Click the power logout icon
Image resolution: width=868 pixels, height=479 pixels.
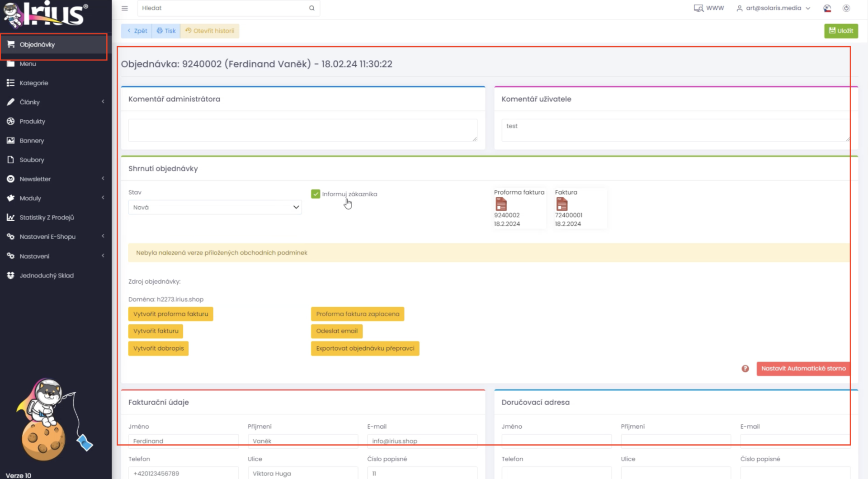pos(846,8)
